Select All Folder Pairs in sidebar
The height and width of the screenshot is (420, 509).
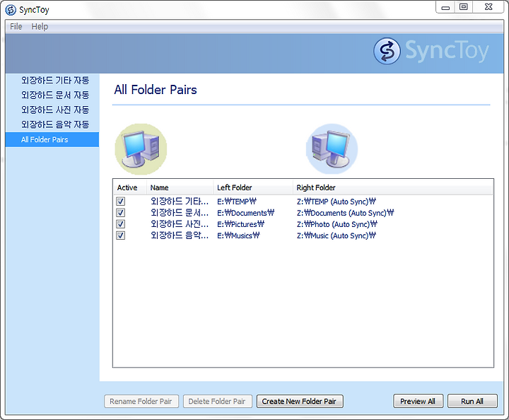pos(52,139)
